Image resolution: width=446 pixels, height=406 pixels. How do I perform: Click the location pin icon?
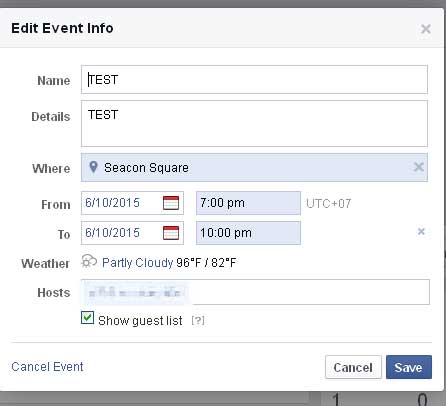[93, 167]
